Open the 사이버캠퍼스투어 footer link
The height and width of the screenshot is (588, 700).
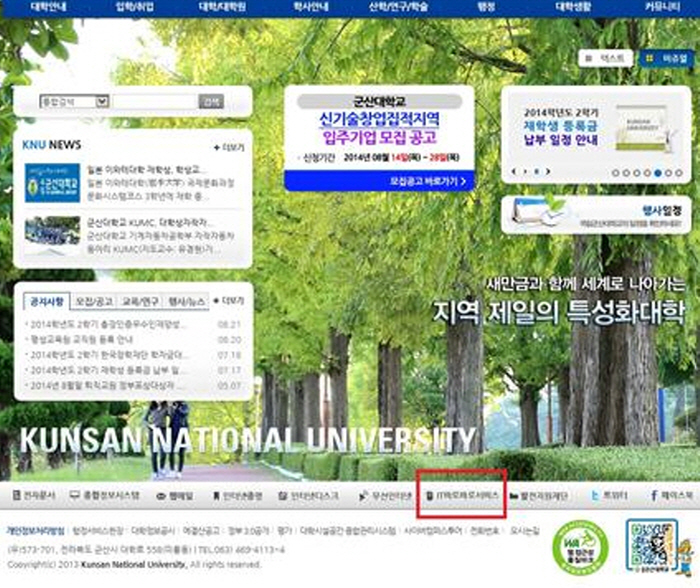[x=433, y=530]
